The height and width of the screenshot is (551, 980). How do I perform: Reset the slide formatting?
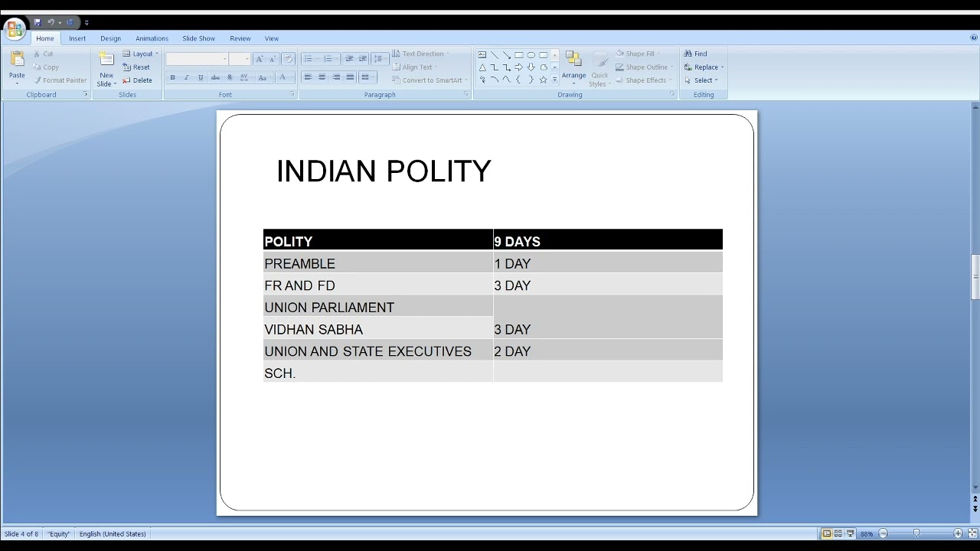[x=136, y=67]
